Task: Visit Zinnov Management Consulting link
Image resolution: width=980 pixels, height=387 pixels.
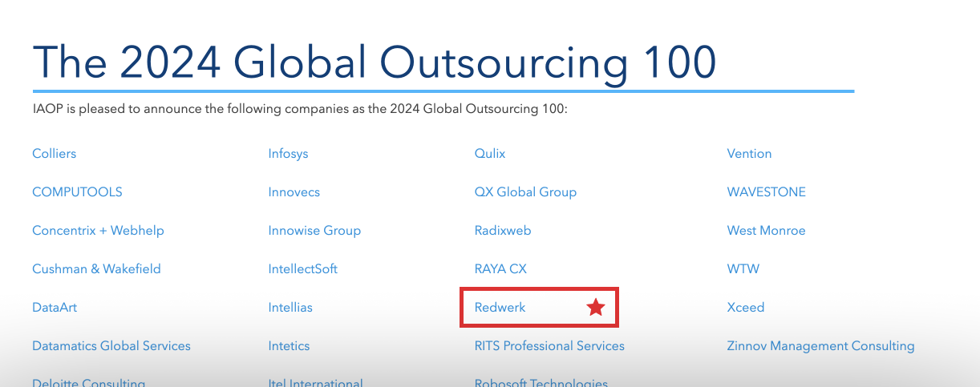Action: click(820, 345)
